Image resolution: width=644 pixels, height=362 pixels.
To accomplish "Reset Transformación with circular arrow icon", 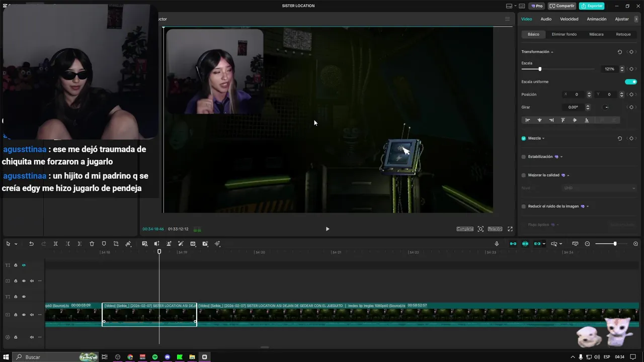I will [619, 52].
